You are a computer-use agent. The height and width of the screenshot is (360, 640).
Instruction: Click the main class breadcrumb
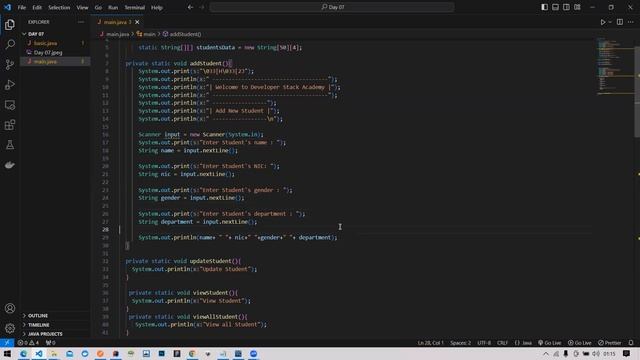click(x=146, y=34)
